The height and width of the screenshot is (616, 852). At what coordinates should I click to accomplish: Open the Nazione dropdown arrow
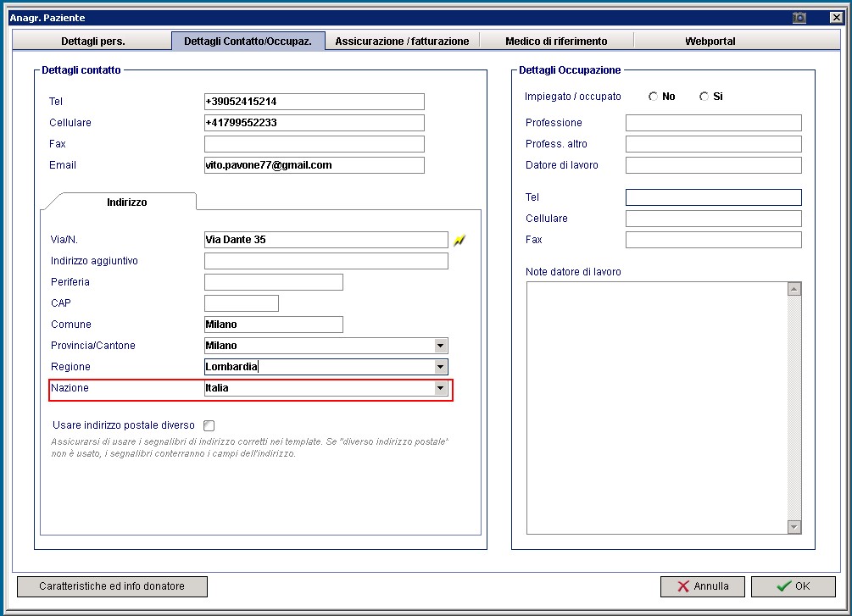coord(441,388)
